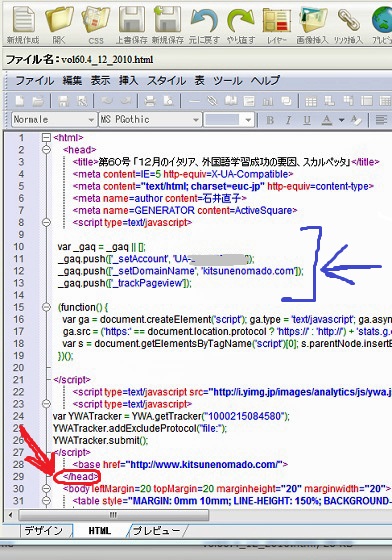Screen dimensions: 392x560
Task: Click the small open folder toolbar icon
Action: pos(37,101)
